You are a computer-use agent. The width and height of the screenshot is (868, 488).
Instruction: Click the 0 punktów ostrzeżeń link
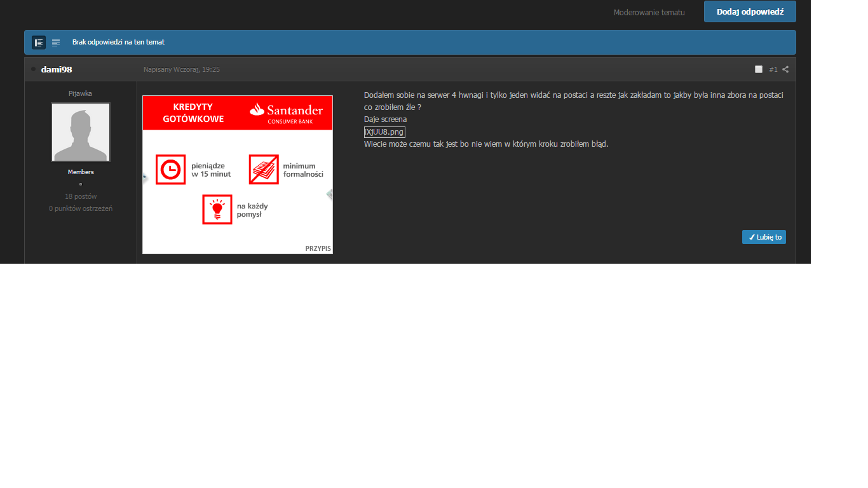point(81,208)
